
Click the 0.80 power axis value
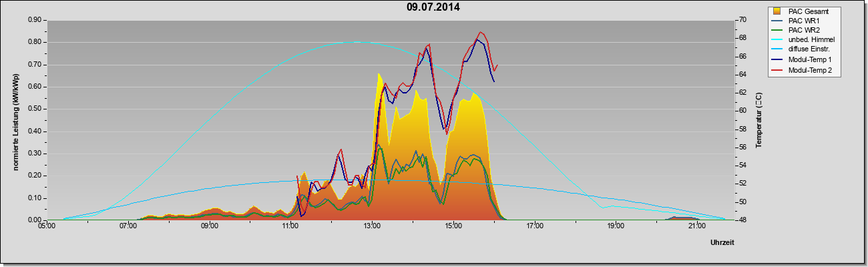point(35,42)
